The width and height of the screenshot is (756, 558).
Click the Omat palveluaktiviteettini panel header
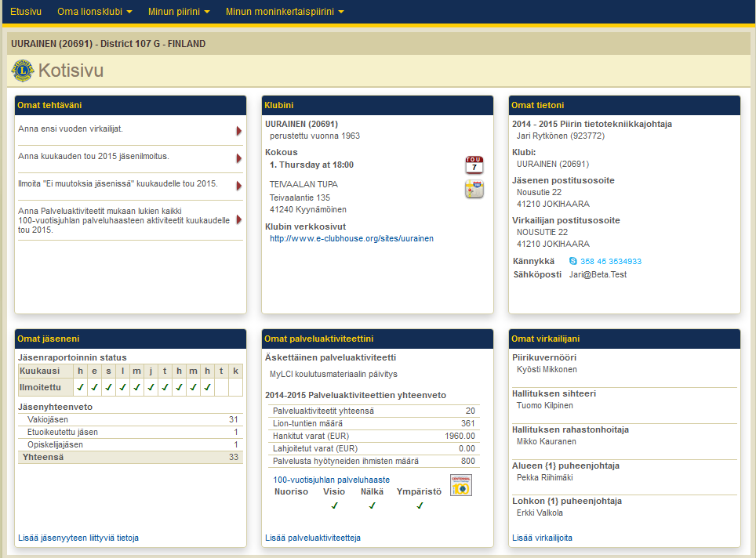[x=377, y=339]
